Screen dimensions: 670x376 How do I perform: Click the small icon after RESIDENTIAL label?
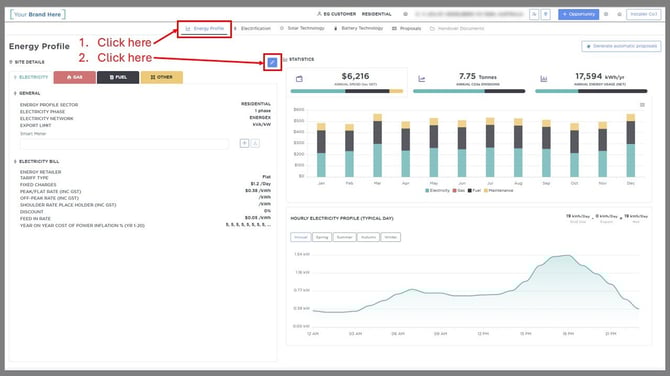405,14
